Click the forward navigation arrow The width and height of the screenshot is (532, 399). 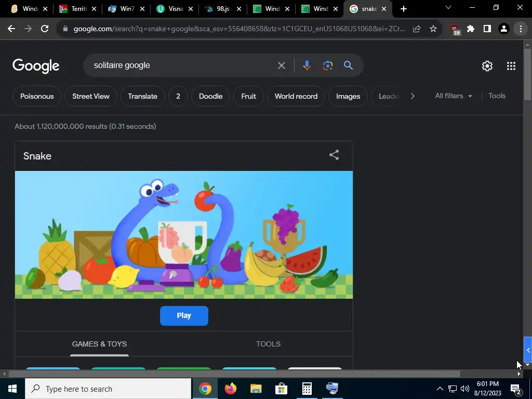pos(28,29)
